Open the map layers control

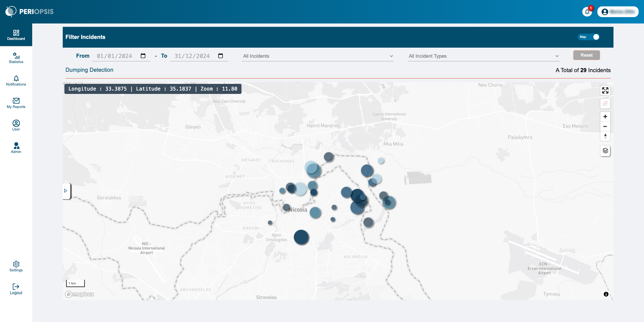[605, 151]
